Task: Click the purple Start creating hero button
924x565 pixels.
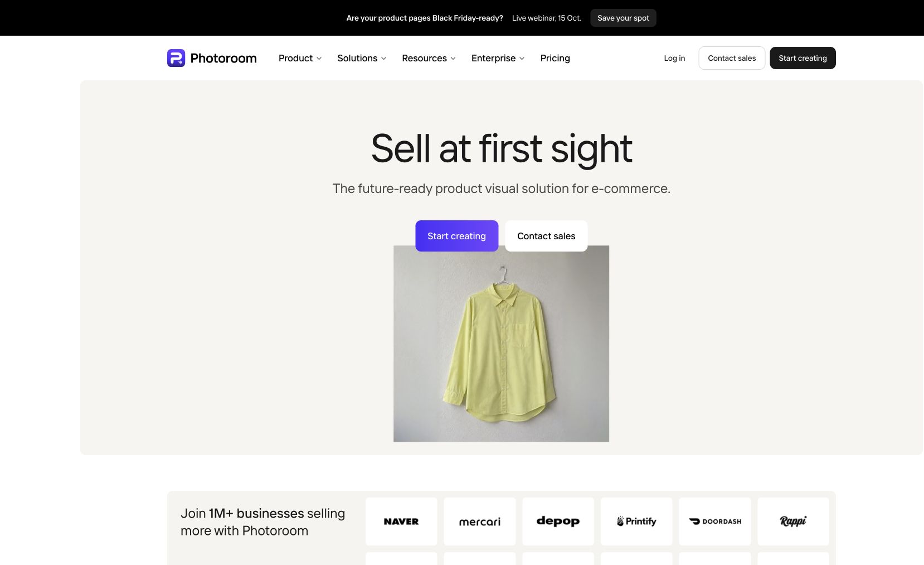Action: click(456, 236)
